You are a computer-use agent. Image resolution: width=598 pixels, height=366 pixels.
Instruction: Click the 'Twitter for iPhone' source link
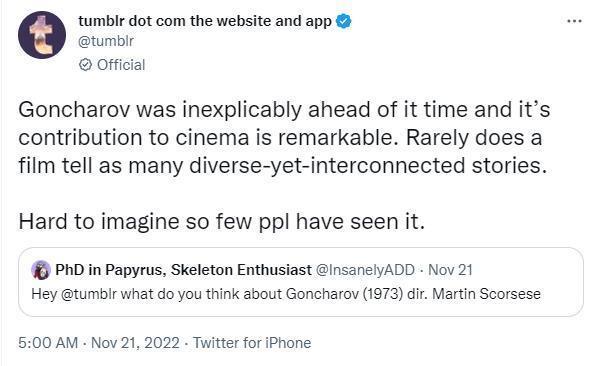(252, 343)
